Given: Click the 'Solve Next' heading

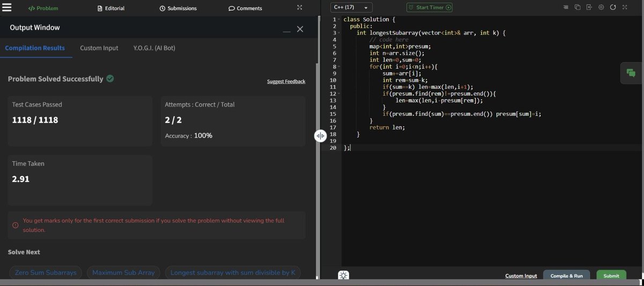Looking at the screenshot, I should (24, 252).
